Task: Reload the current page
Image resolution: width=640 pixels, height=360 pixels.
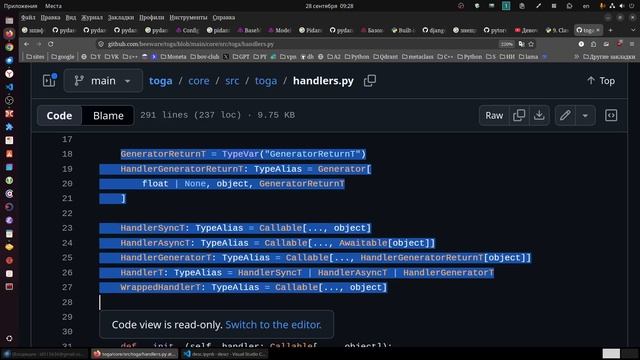Action: coord(51,44)
